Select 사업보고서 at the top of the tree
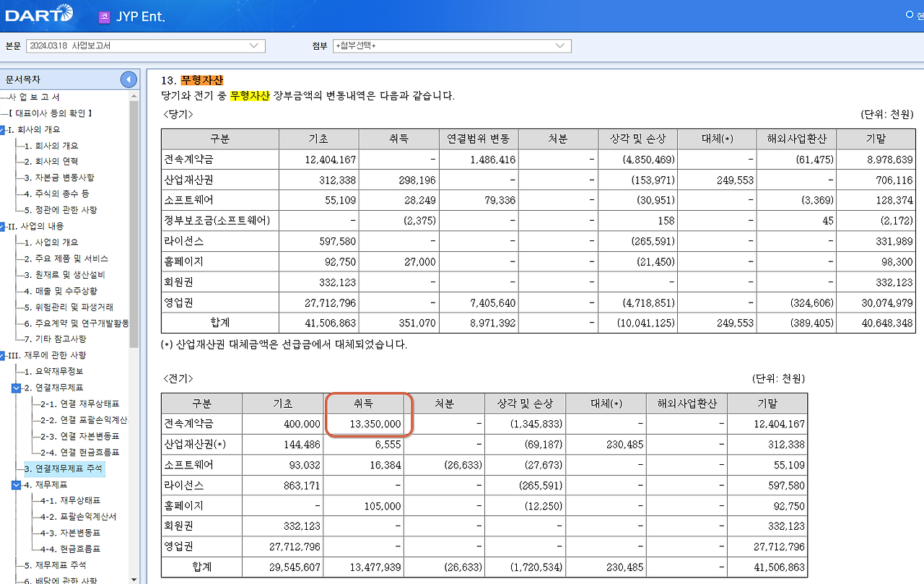 pyautogui.click(x=33, y=97)
